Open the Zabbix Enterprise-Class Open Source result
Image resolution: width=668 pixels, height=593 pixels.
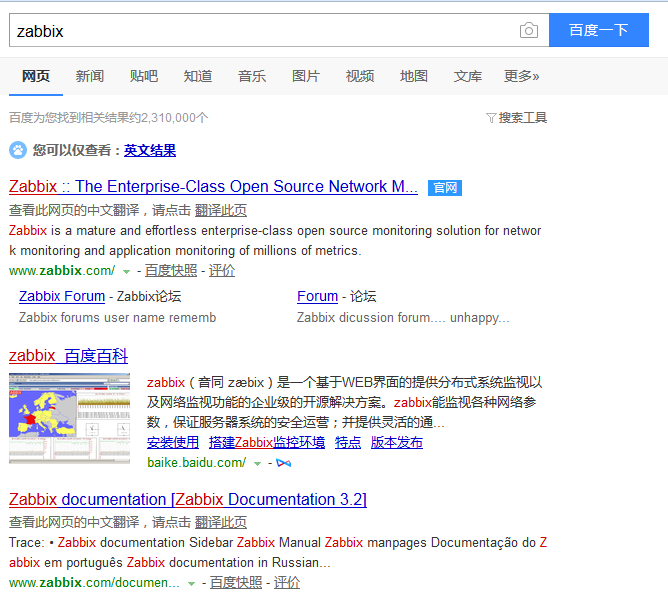(213, 187)
